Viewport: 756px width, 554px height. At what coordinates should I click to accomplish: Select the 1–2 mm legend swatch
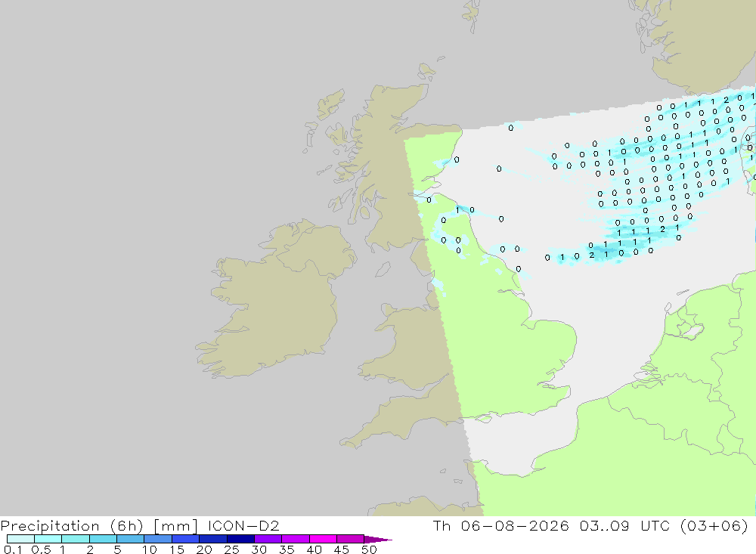pos(76,539)
